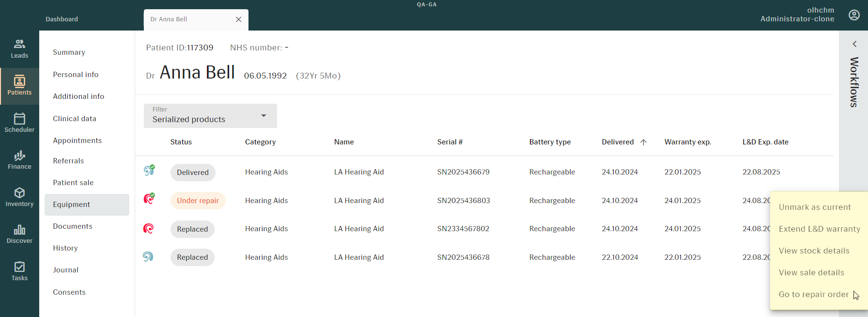The width and height of the screenshot is (868, 317).
Task: Choose Go to repair order
Action: click(813, 294)
